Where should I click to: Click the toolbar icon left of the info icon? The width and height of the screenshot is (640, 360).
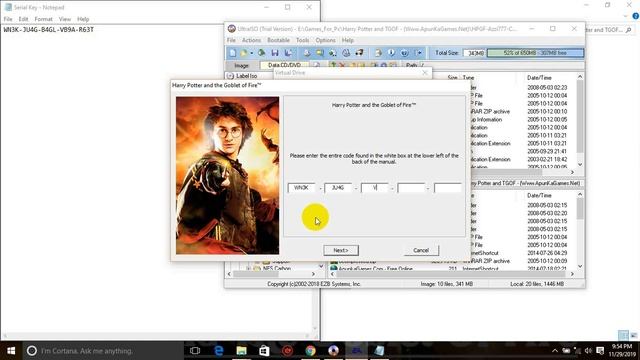tap(378, 53)
